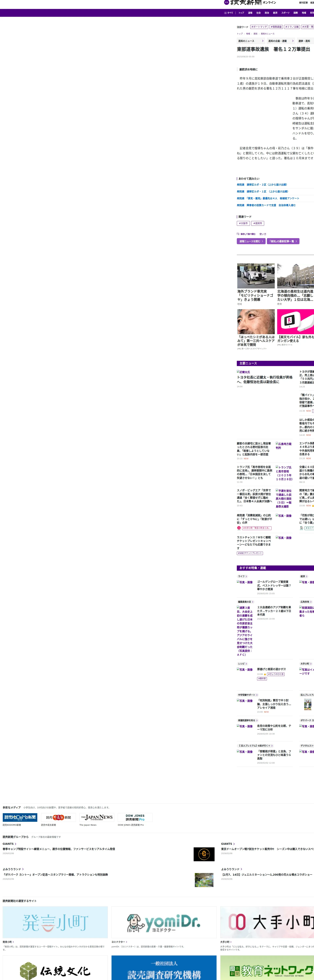Viewport: 314px width, 980px height.
Task: Expand the 編集委員の目 category chip
Action: (246, 602)
